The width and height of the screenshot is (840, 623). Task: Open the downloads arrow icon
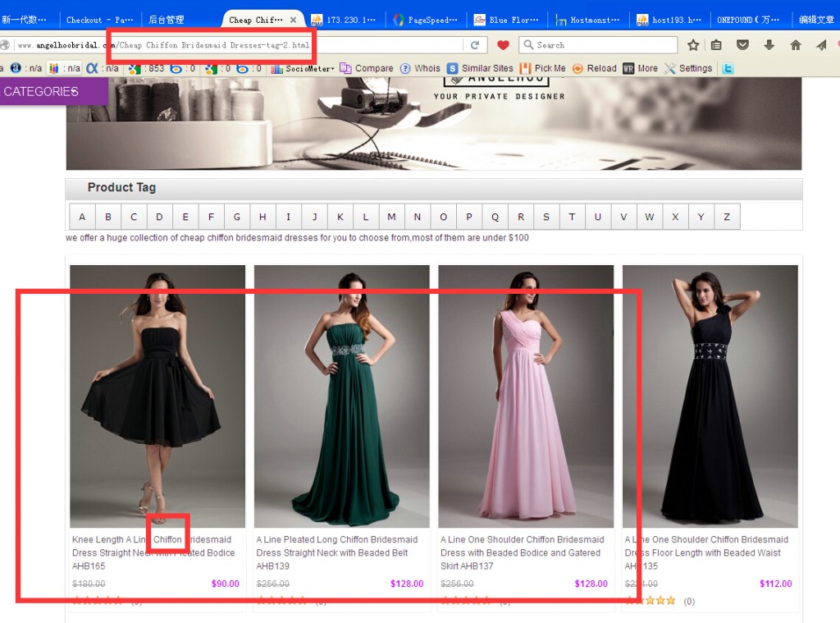pos(769,45)
